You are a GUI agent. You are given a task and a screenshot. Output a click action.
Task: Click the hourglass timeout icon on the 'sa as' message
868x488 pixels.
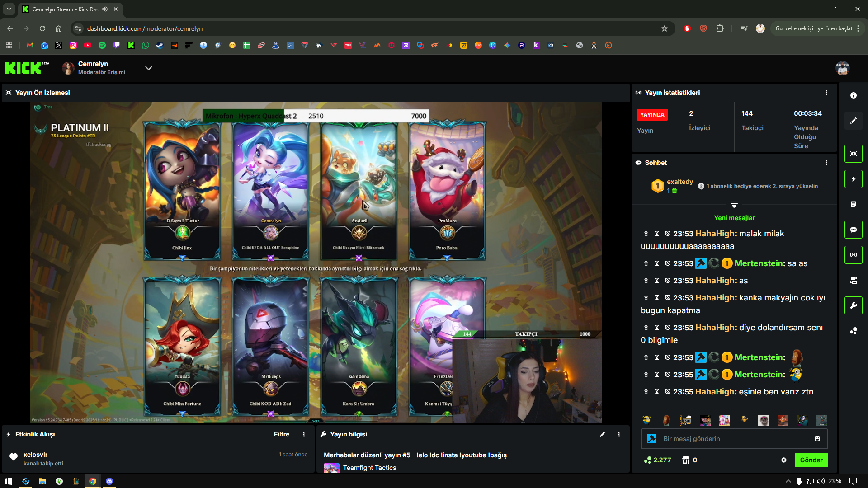click(657, 263)
